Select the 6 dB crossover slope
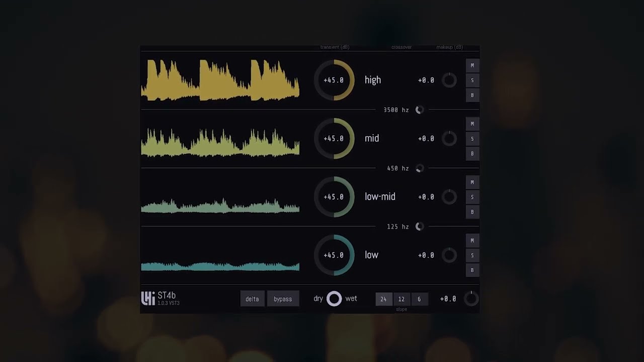The height and width of the screenshot is (362, 644). (419, 299)
